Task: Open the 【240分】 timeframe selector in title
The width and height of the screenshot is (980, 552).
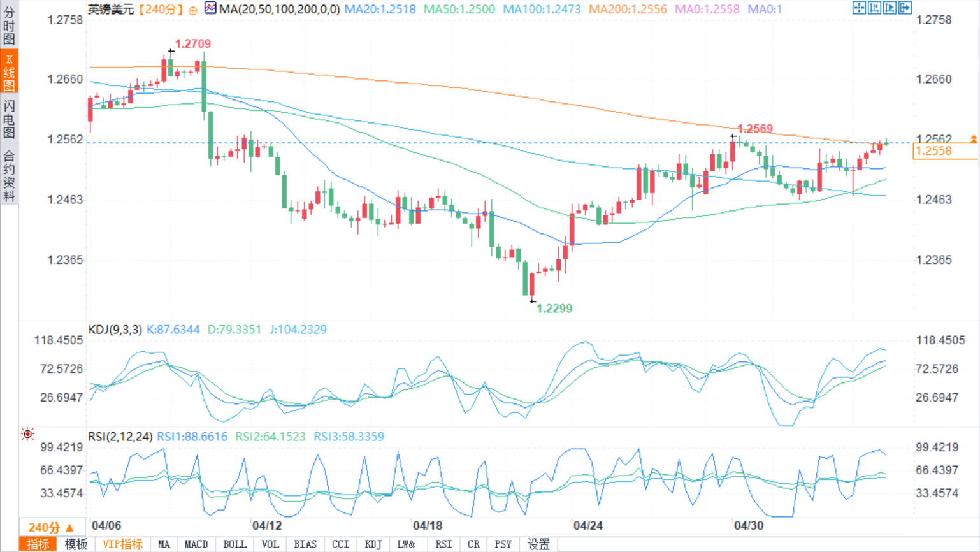Action: click(x=161, y=10)
